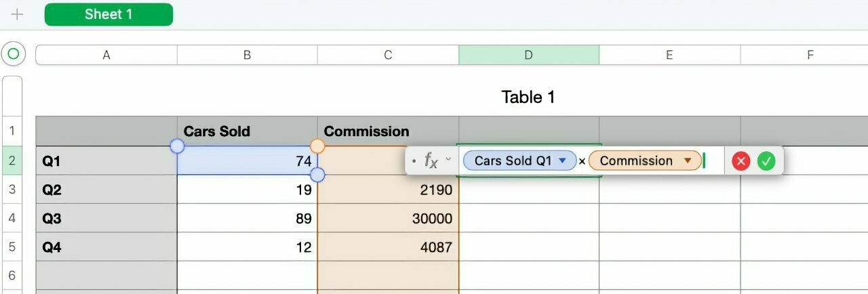Select row 2 header
Image resolution: width=868 pixels, height=294 pixels.
click(x=13, y=161)
